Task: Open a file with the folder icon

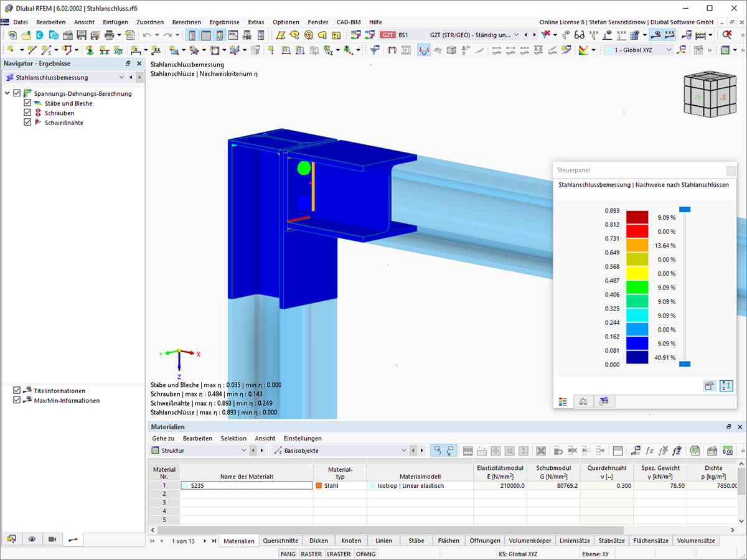Action: coord(26,35)
